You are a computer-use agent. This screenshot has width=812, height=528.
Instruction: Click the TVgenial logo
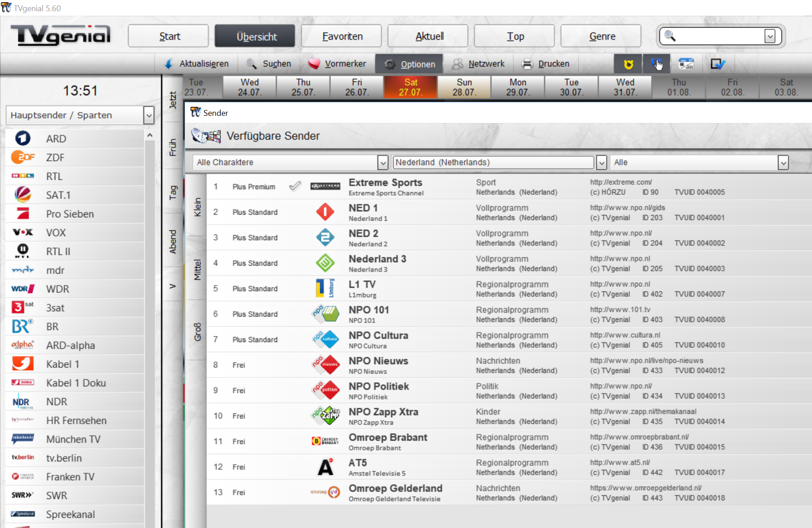tap(60, 35)
